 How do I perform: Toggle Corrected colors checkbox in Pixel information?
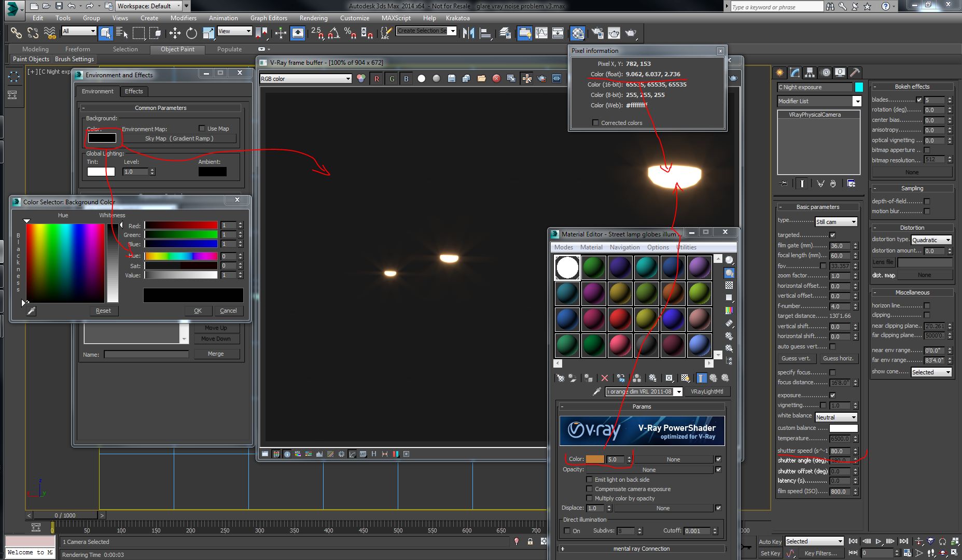595,123
